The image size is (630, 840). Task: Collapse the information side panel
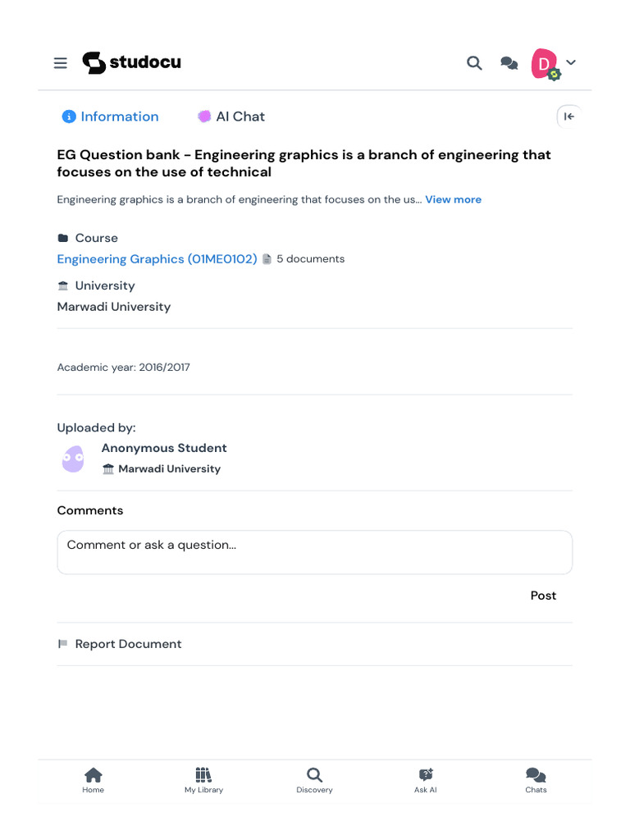(568, 116)
